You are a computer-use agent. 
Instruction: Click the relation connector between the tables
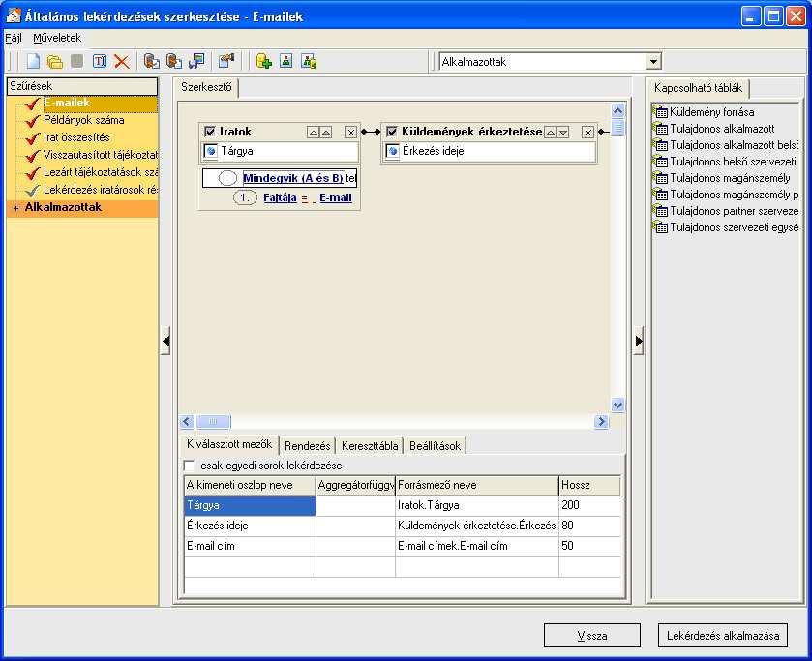[x=371, y=132]
